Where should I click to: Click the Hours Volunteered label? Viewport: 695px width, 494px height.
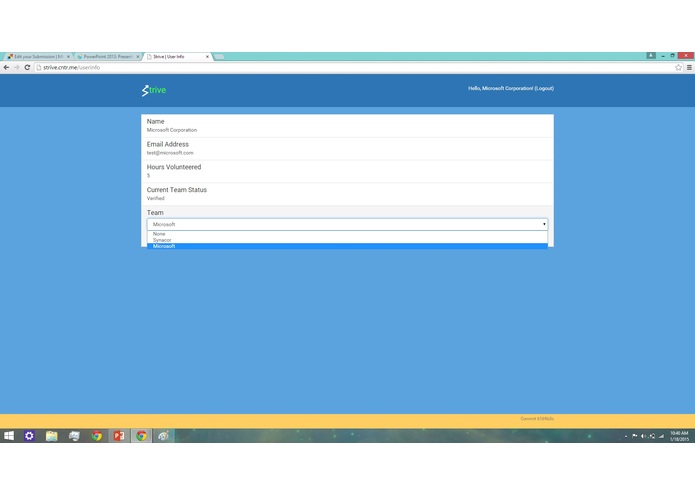point(174,167)
